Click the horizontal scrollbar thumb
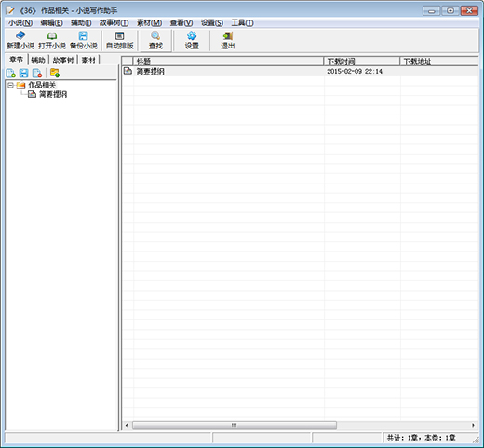 pos(235,425)
